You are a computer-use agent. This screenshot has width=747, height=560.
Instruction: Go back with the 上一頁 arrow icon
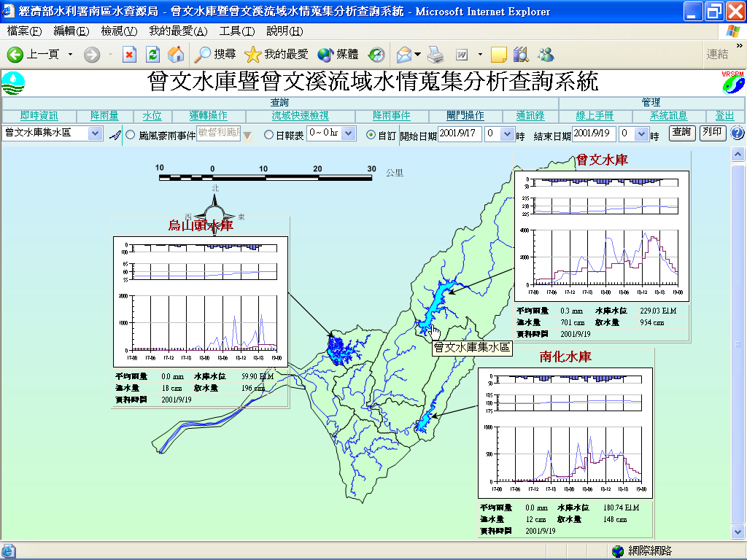15,55
